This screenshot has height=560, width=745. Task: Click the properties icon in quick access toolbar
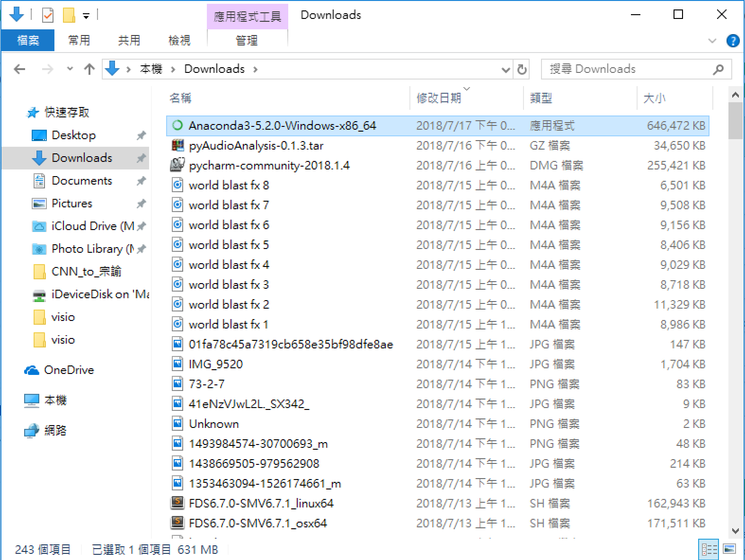coord(48,15)
